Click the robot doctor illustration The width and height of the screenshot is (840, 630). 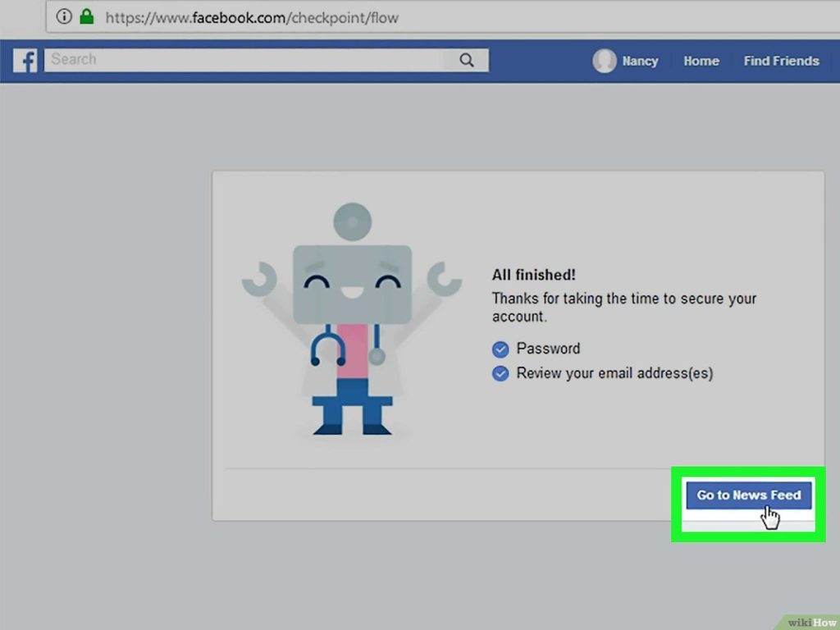352,319
